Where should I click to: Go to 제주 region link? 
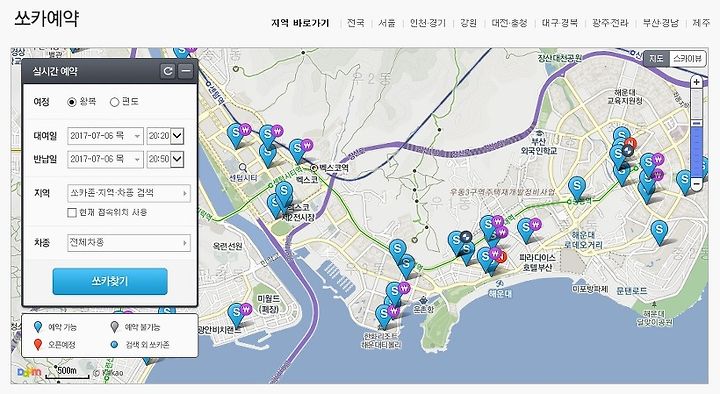tap(701, 23)
